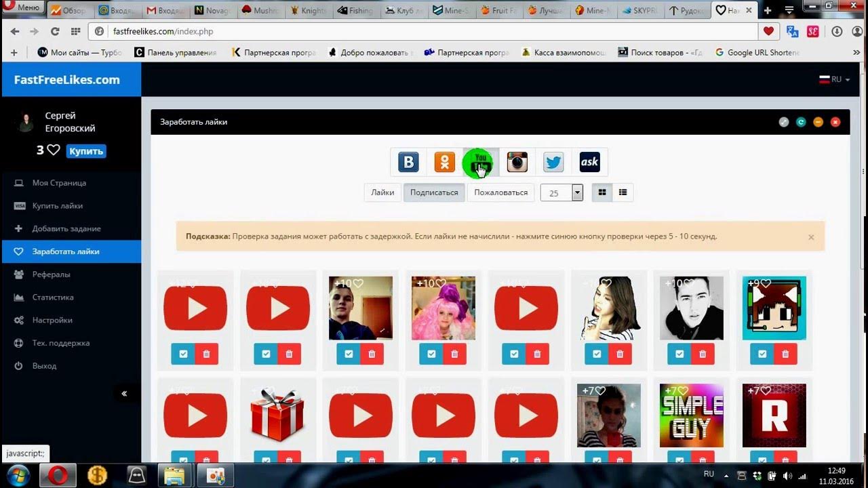The width and height of the screenshot is (868, 488).
Task: Check the task under pink-haired doll thumbnail
Action: tap(431, 354)
